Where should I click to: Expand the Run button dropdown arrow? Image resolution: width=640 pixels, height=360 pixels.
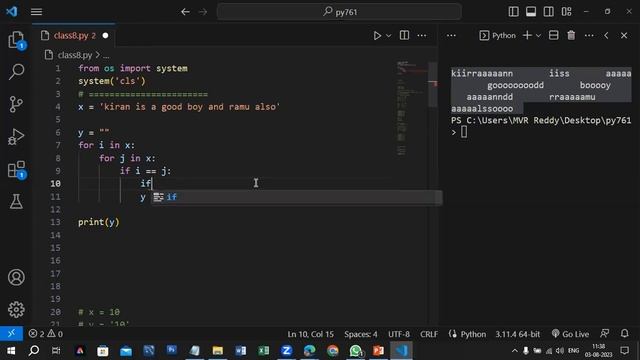click(x=389, y=36)
